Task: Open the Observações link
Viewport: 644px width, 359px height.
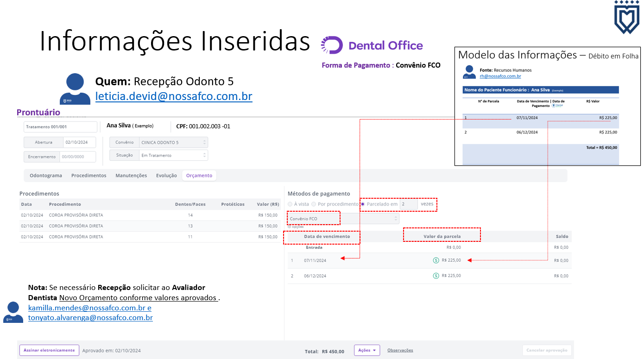Action: [400, 350]
